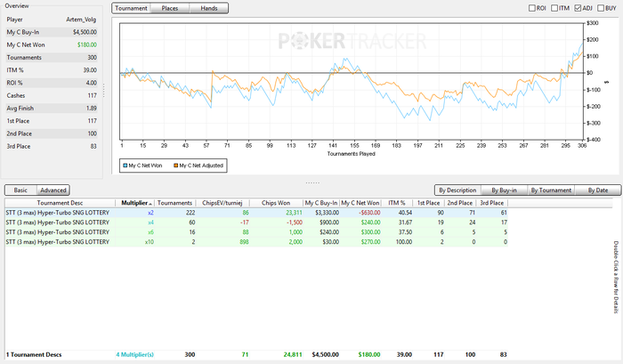Click the Multiplier column sort arrow

click(150, 203)
